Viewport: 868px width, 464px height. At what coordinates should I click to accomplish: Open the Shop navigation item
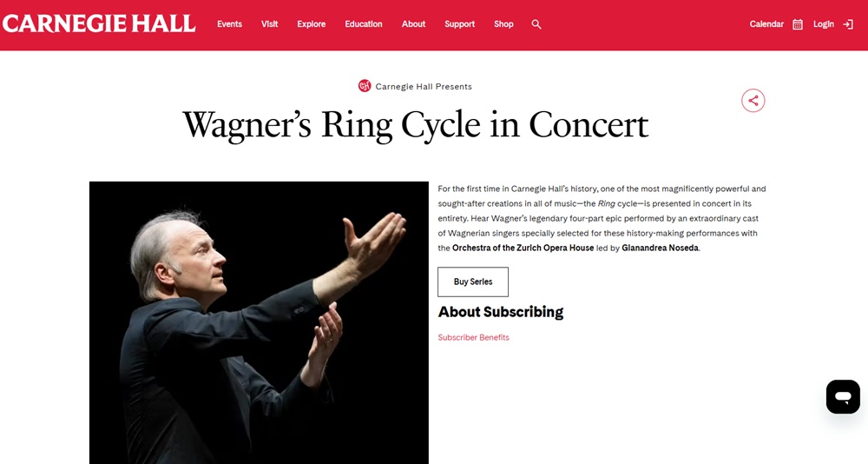click(x=503, y=24)
